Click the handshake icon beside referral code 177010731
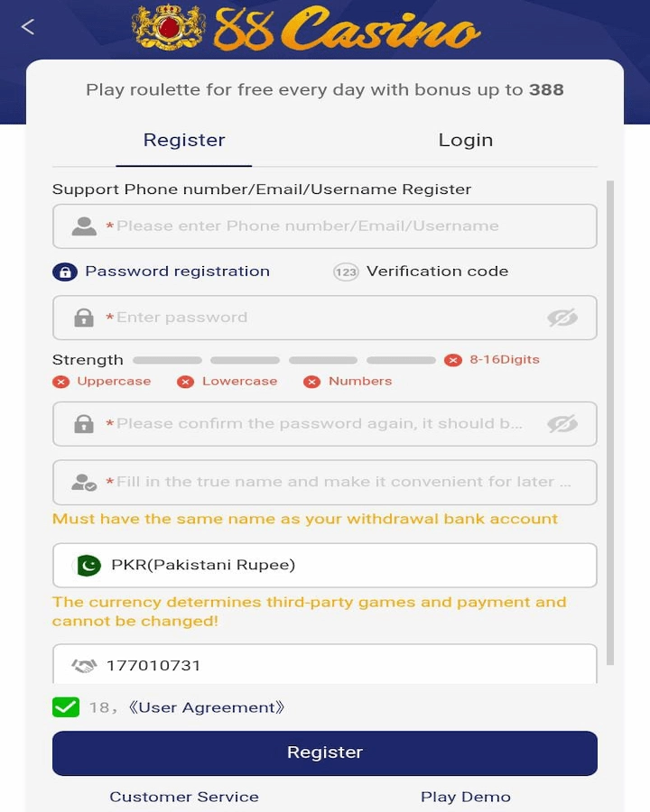Viewport: 650px width, 812px height. click(x=84, y=666)
